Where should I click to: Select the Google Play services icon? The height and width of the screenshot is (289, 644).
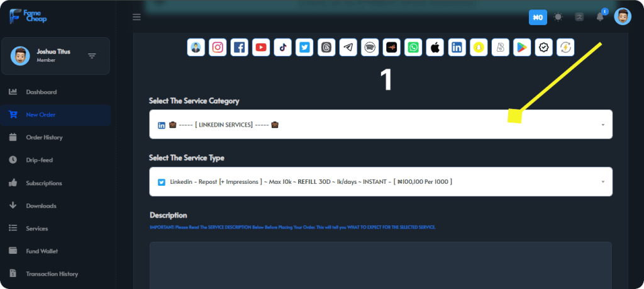pyautogui.click(x=522, y=48)
